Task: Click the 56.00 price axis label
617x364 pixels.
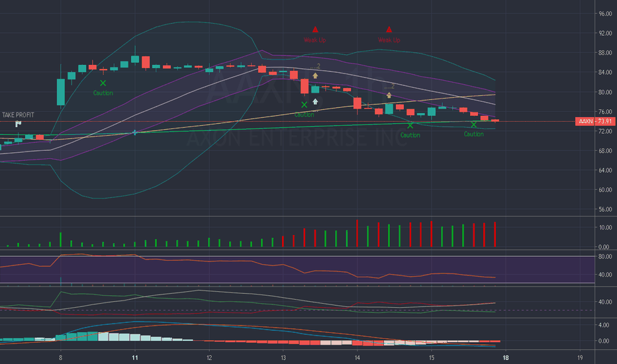Action: point(605,209)
